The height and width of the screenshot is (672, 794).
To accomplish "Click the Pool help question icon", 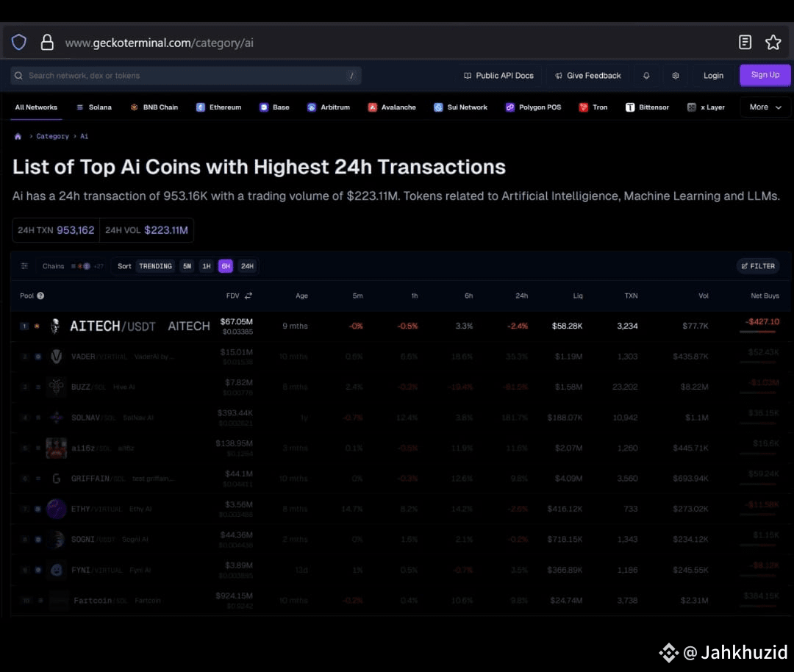I will tap(40, 296).
